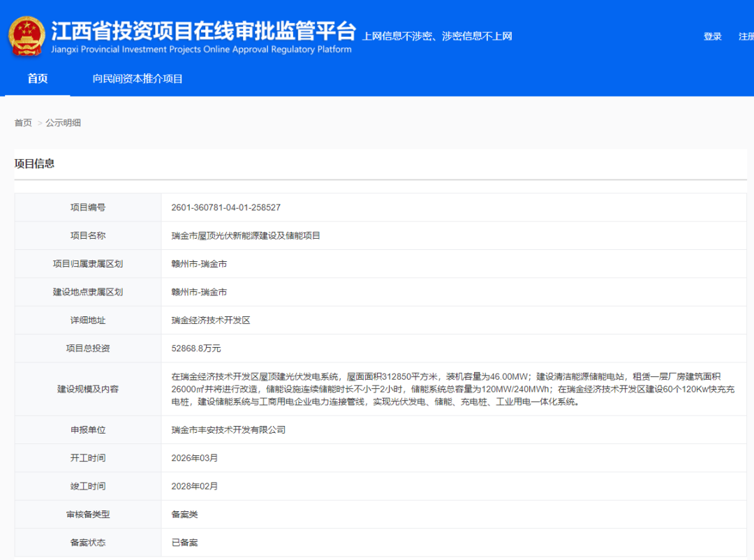The height and width of the screenshot is (560, 754).
Task: Click the 备案类 review type value
Action: (184, 515)
